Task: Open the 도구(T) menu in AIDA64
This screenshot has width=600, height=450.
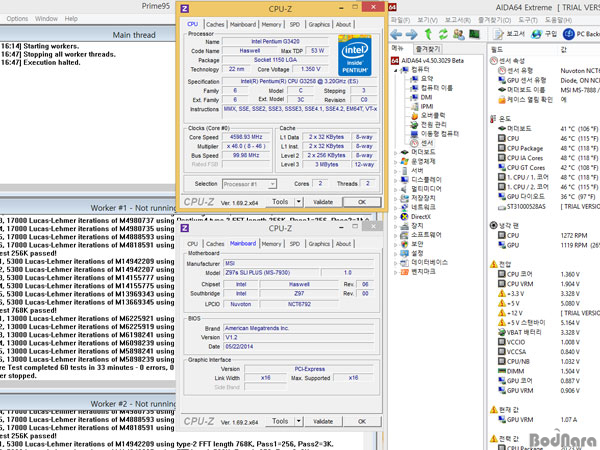Action: tap(528, 20)
